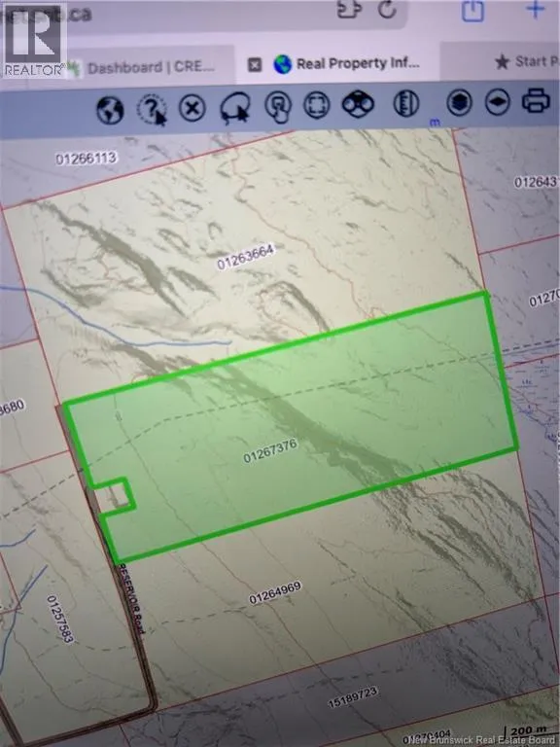Select the identify question-mark tool
The image size is (560, 747).
pos(152,109)
